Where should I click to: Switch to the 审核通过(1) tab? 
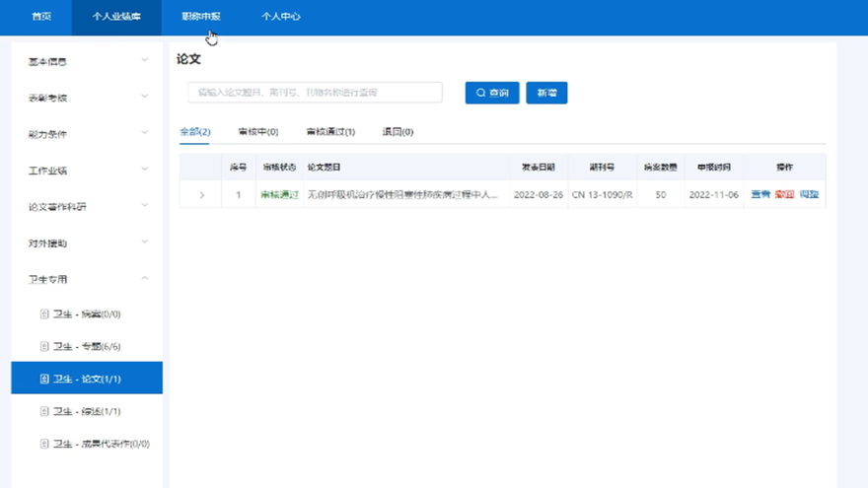(330, 132)
